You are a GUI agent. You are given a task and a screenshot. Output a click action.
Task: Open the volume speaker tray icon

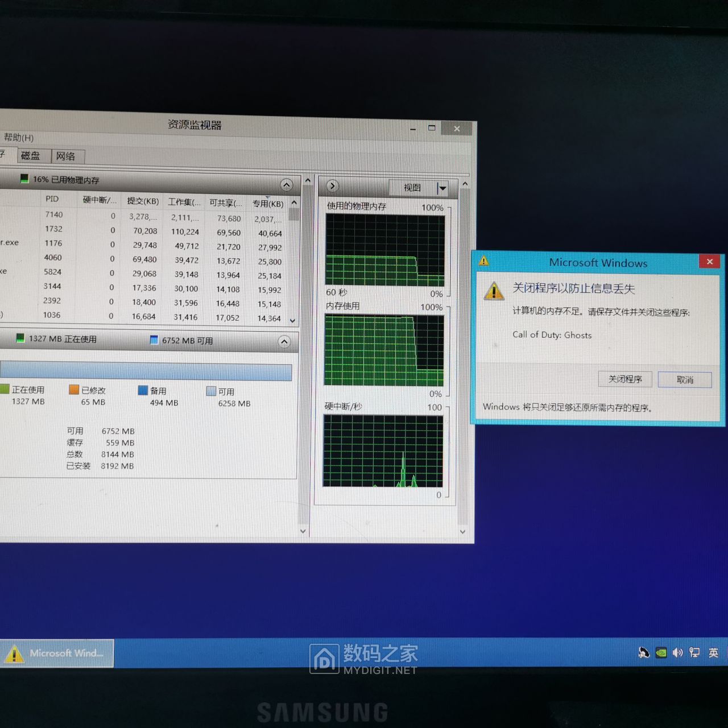click(677, 653)
